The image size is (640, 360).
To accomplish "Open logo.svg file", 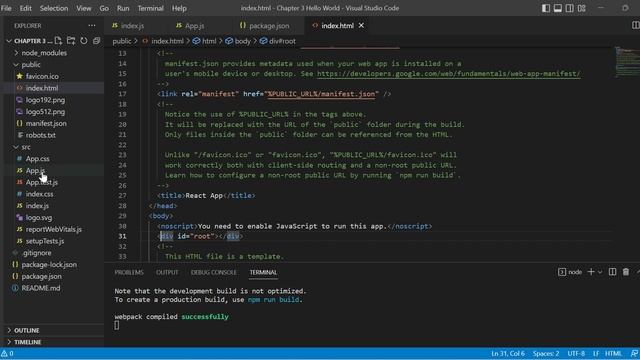I will click(39, 218).
